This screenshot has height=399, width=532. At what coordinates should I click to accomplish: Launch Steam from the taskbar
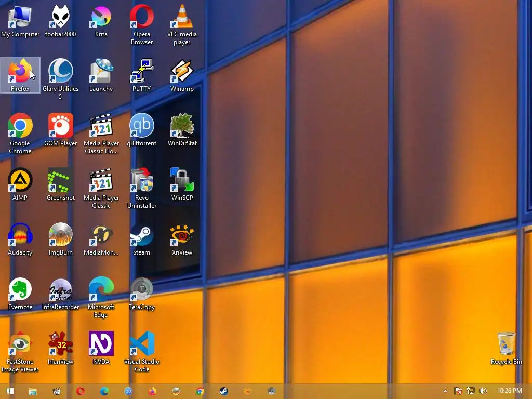[x=223, y=391]
